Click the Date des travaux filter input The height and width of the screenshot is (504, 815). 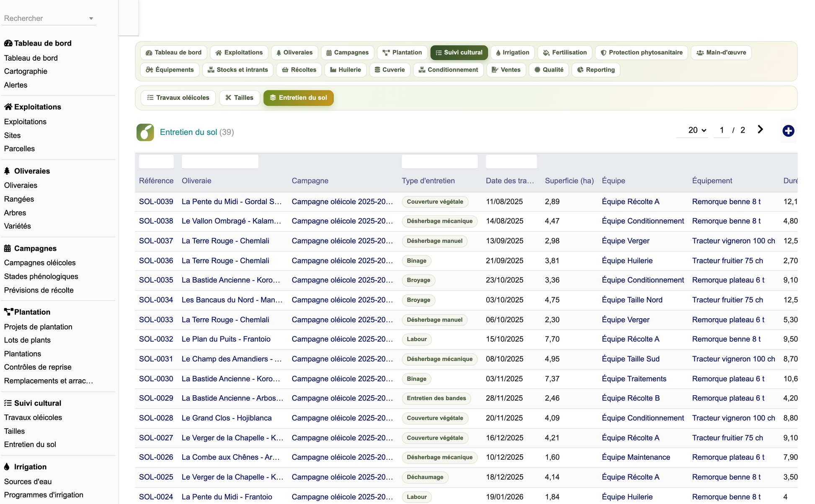pos(511,162)
